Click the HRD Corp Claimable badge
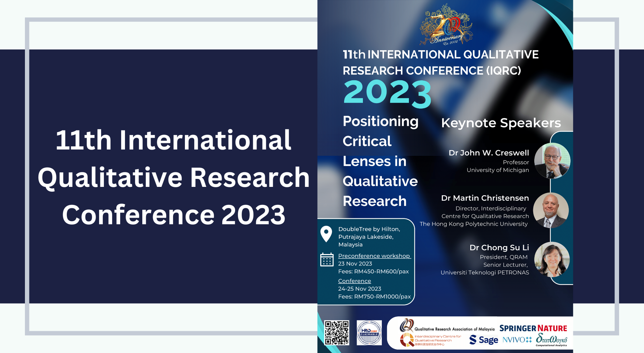Screen dimensions: 644x353 pos(369,333)
